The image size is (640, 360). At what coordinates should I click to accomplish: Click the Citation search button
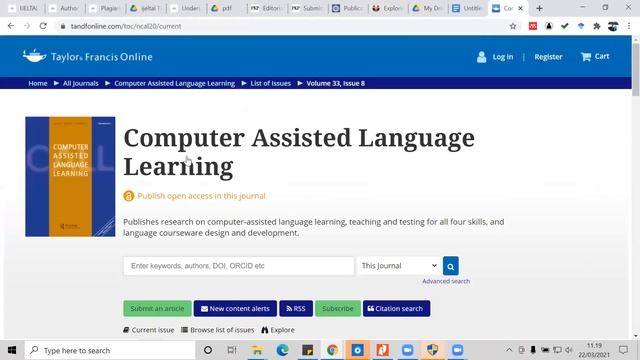point(396,309)
